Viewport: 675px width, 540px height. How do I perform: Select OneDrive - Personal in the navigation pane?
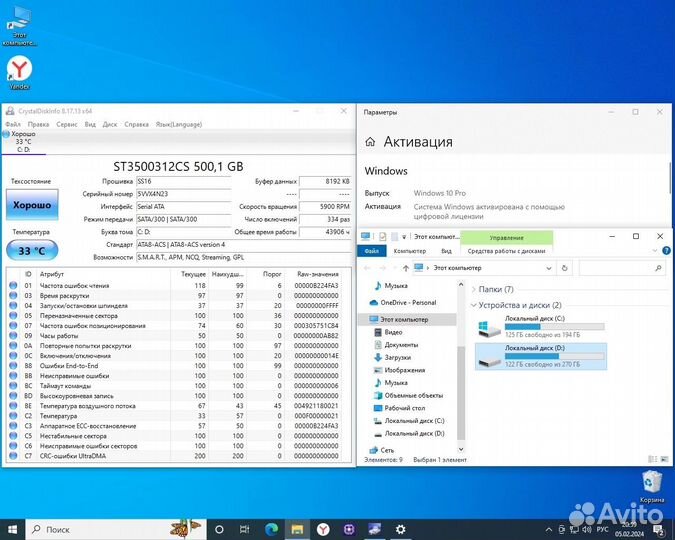408,303
